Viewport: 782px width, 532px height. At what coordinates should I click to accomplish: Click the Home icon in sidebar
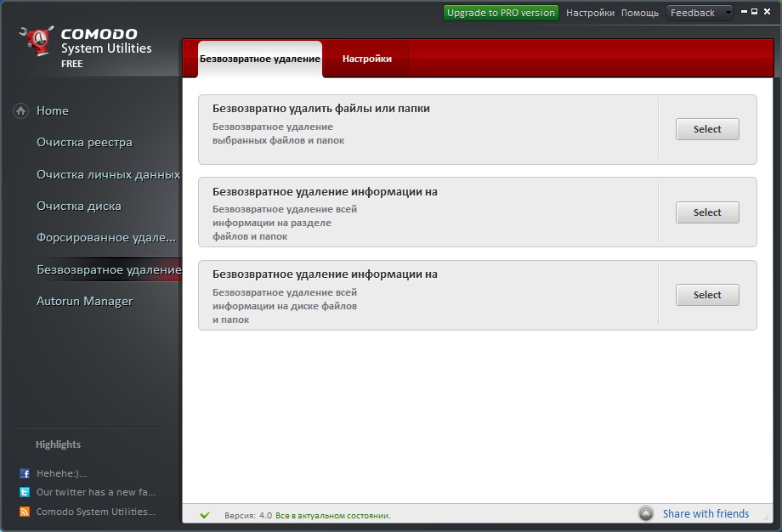20,110
